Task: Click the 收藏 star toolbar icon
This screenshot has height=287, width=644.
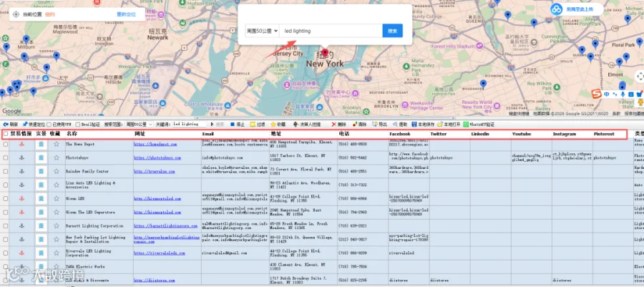Action: [x=273, y=124]
